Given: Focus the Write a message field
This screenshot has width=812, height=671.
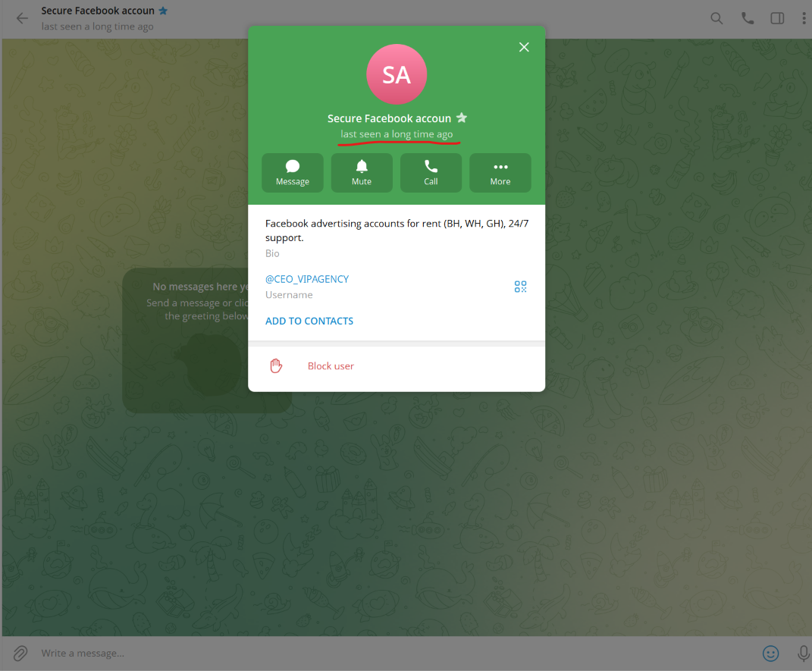Looking at the screenshot, I should (393, 654).
